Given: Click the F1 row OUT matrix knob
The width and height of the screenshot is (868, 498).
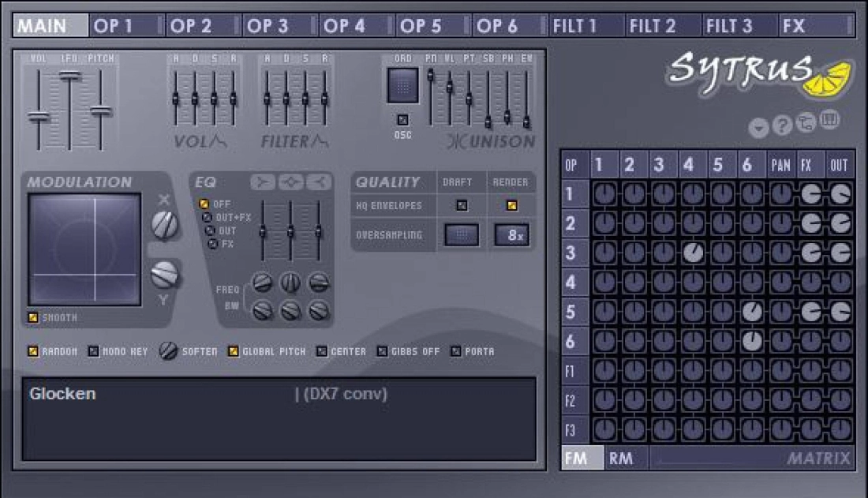Looking at the screenshot, I should pos(840,371).
